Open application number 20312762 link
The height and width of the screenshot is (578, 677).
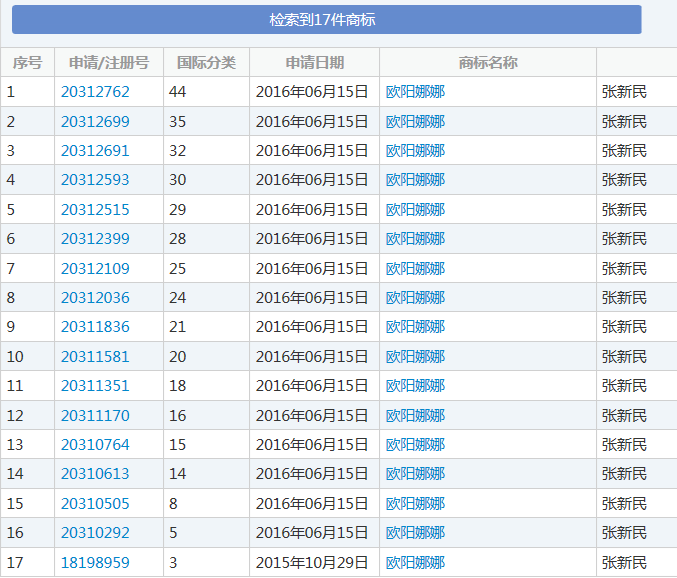[95, 92]
